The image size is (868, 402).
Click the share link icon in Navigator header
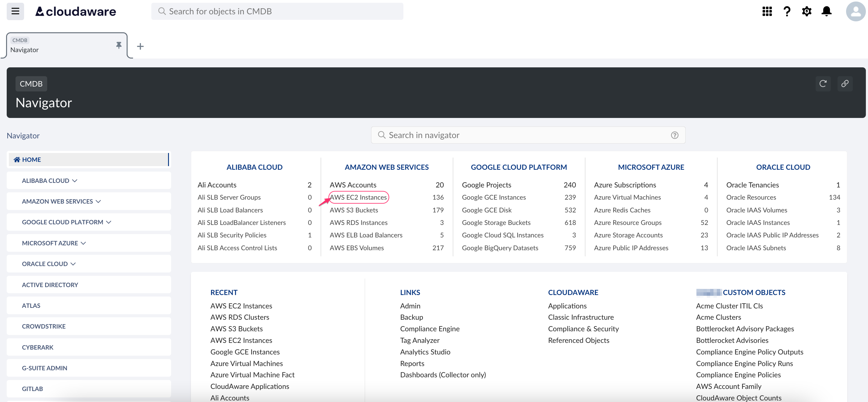pyautogui.click(x=845, y=84)
